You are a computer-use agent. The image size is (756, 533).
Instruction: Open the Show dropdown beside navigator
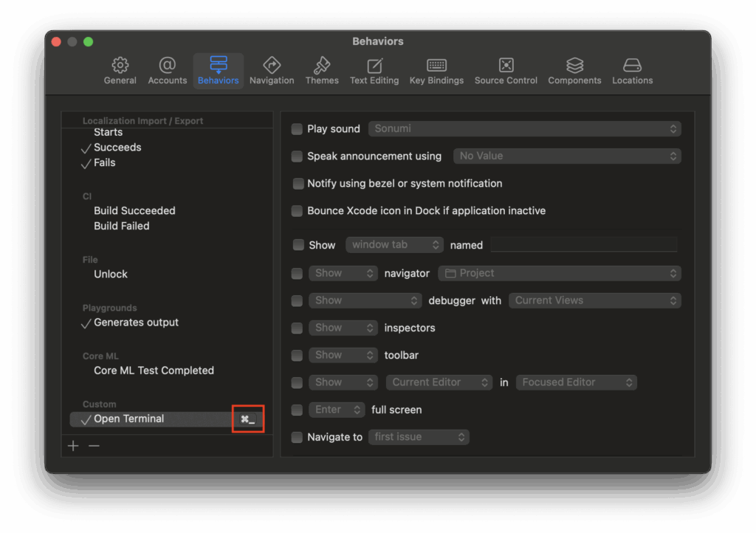(x=343, y=273)
